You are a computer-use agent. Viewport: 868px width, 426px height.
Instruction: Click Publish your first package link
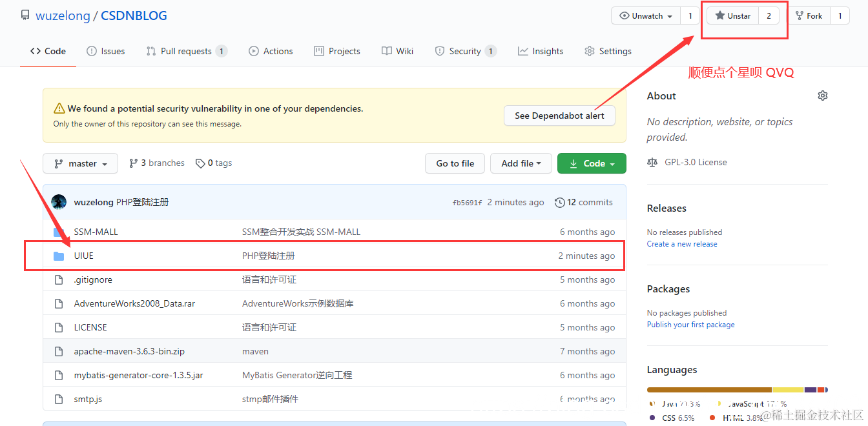691,325
